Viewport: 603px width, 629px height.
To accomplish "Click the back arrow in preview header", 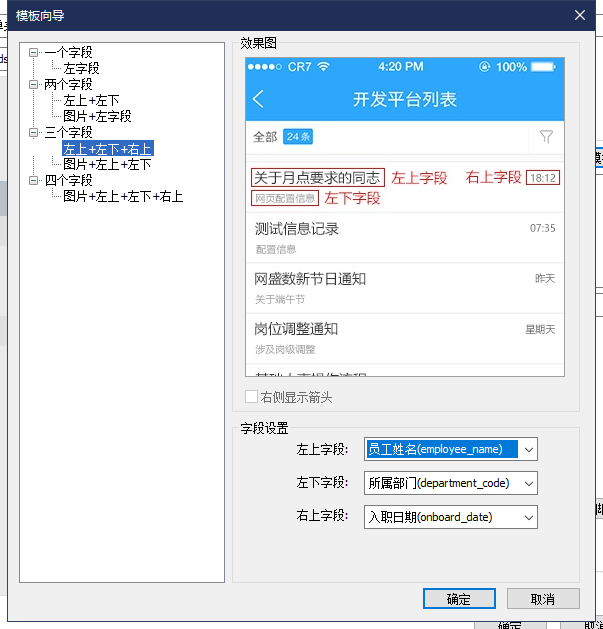I will (x=258, y=99).
